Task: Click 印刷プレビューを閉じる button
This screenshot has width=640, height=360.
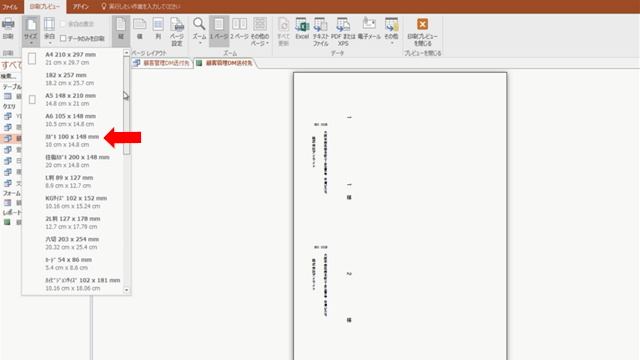Action: 422,31
